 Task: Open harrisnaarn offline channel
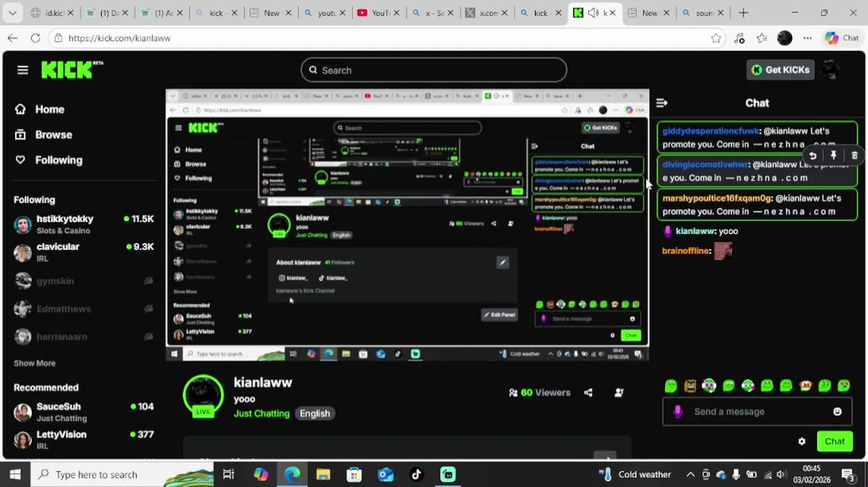coord(84,336)
